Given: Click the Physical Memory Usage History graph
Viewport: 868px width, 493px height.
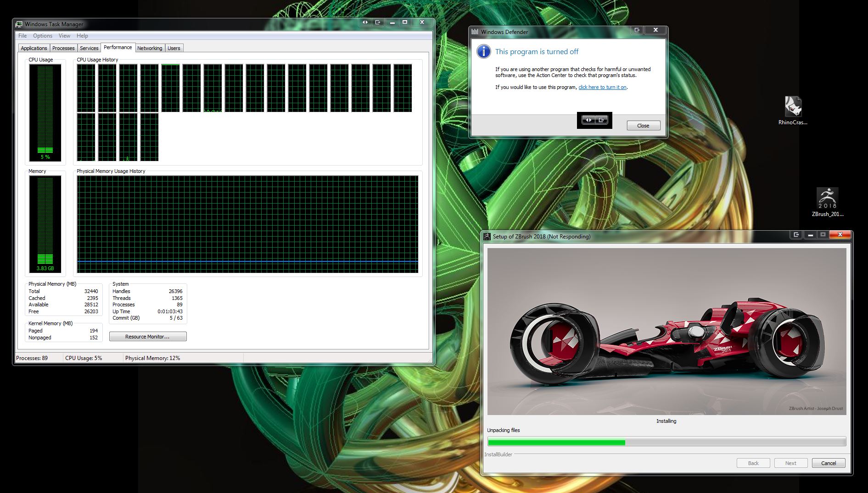Looking at the screenshot, I should (x=247, y=224).
